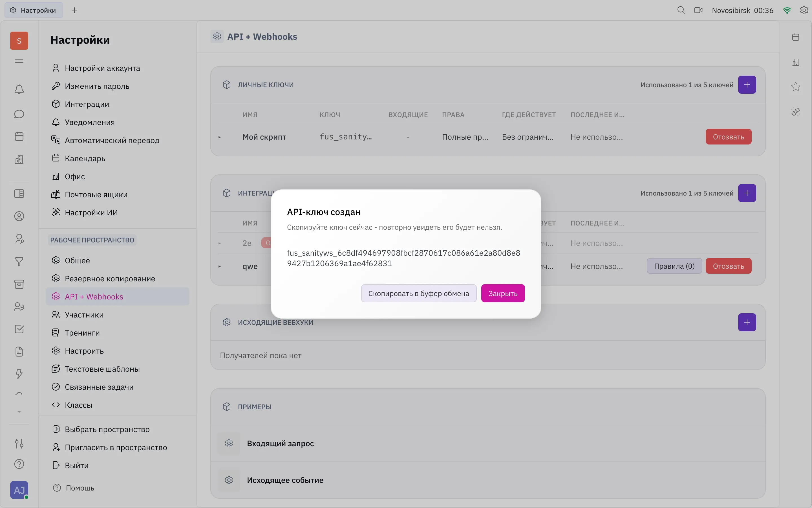Open the Входящий запрос example
This screenshot has height=508, width=812.
point(488,443)
